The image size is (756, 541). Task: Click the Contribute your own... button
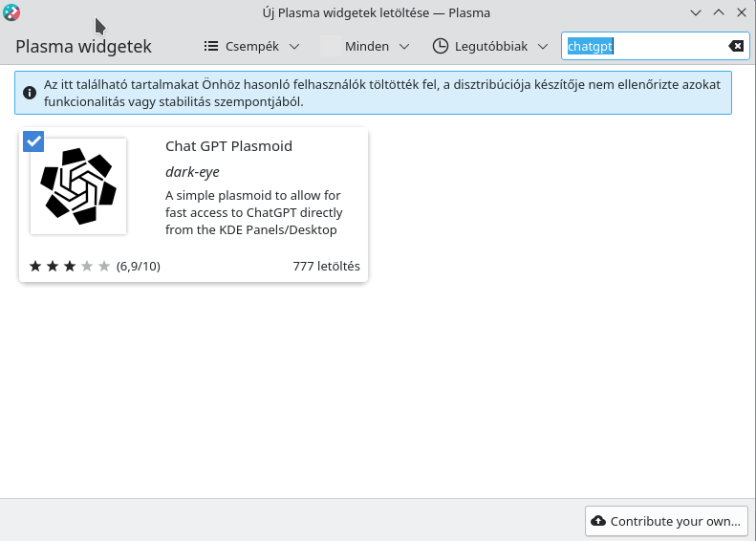666,521
